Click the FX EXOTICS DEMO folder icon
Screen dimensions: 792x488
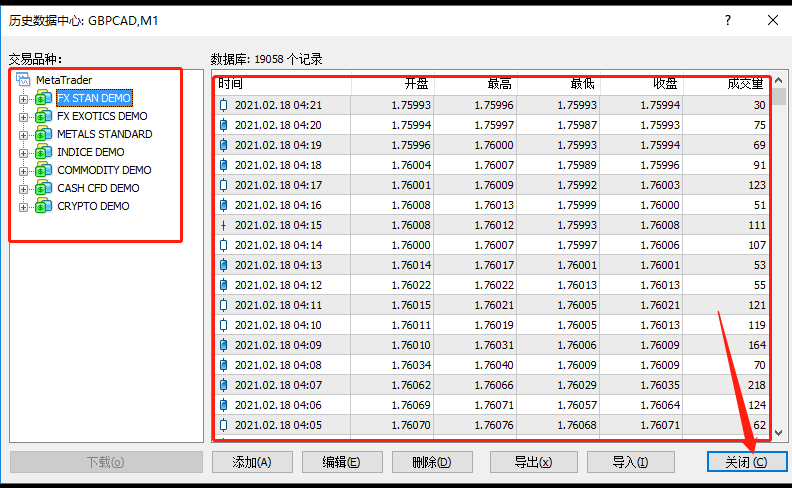click(x=43, y=116)
